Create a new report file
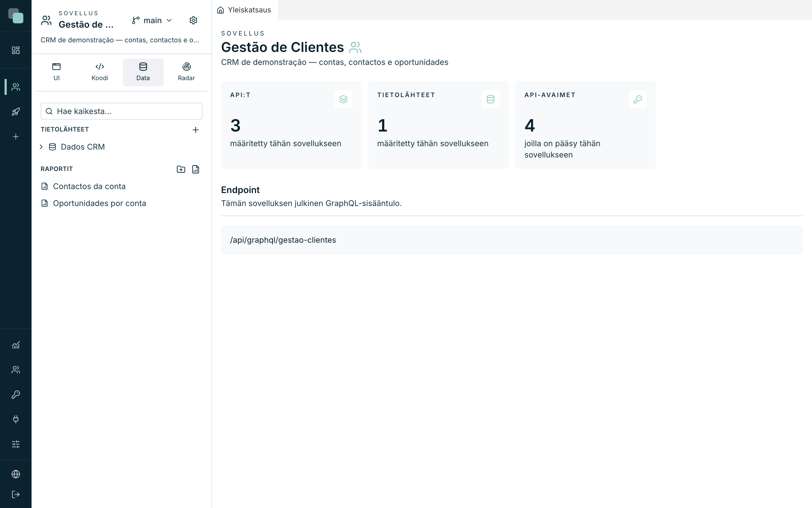 tap(196, 169)
